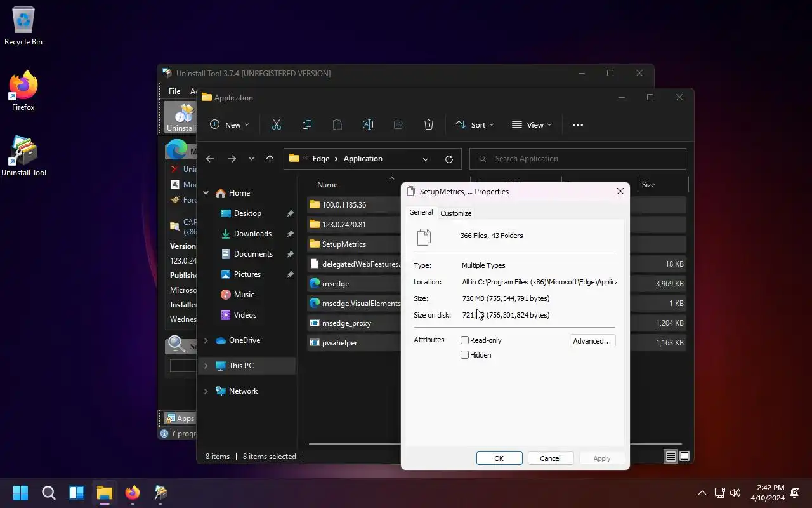The width and height of the screenshot is (812, 508).
Task: Switch to details view layout icon
Action: coord(671,456)
